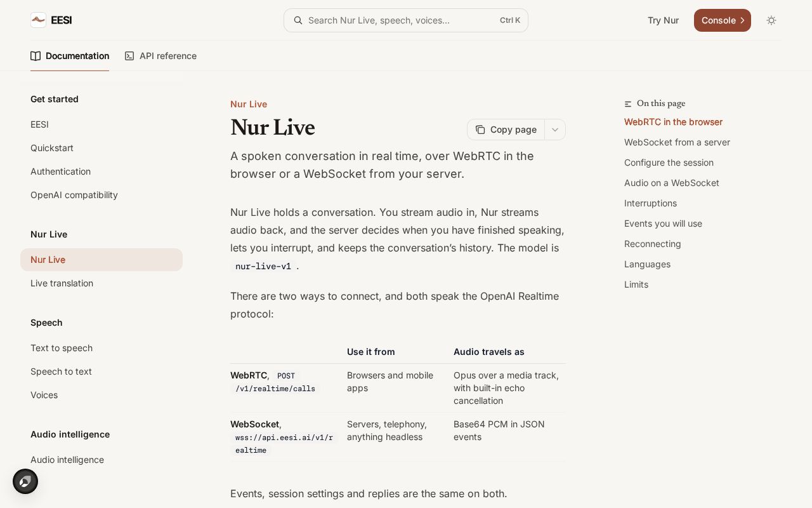The width and height of the screenshot is (812, 508).
Task: Click the wss://api.eesi.ai/v1/realtime code
Action: coord(284,444)
